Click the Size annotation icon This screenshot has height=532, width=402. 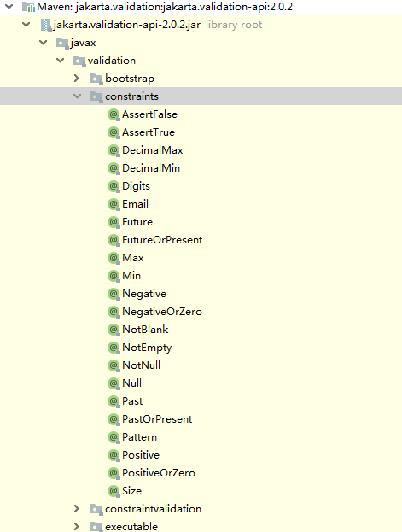click(114, 491)
